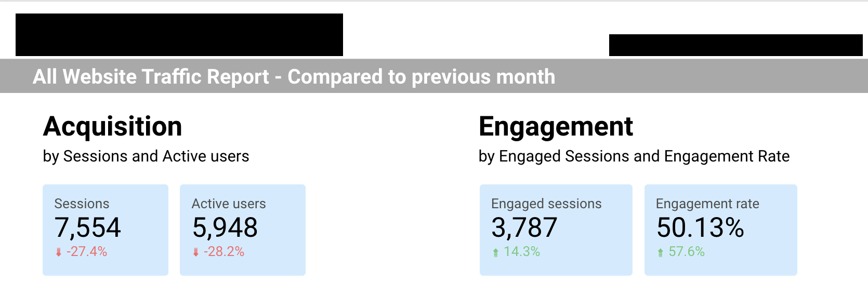Click the "by Sessions and Active users" subtitle
This screenshot has width=868, height=296.
[x=146, y=156]
